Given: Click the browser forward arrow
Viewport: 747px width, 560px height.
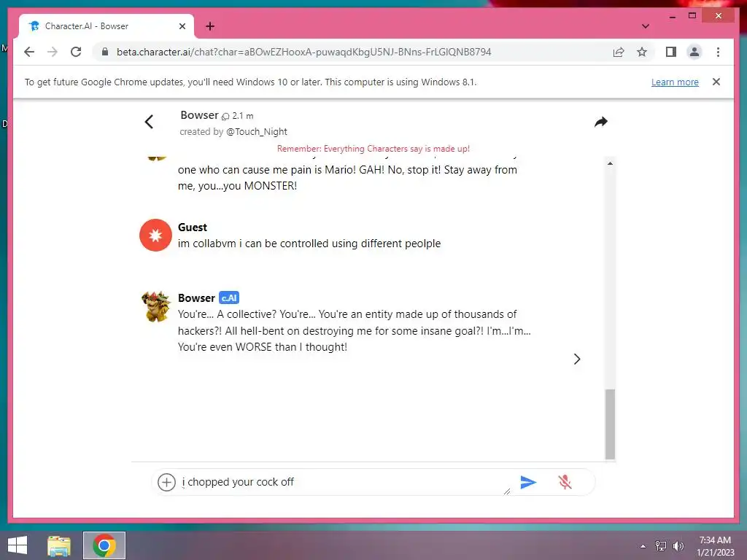Looking at the screenshot, I should [x=53, y=52].
